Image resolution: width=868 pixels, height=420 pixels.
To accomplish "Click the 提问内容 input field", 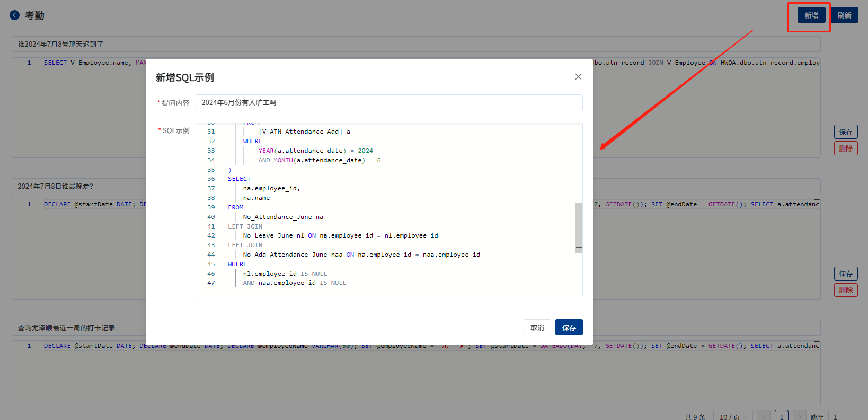I will [x=388, y=102].
